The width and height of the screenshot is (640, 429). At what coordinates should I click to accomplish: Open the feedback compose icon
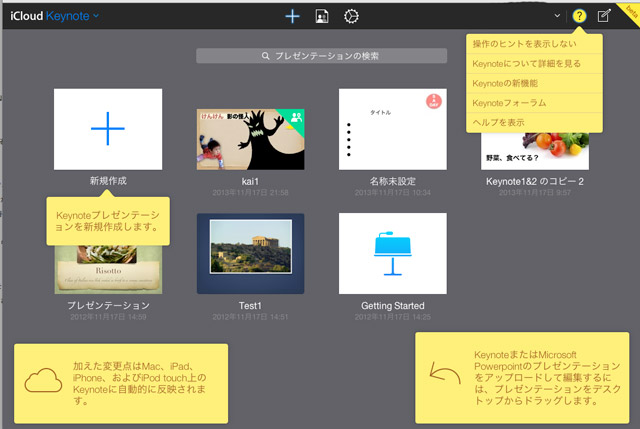604,16
